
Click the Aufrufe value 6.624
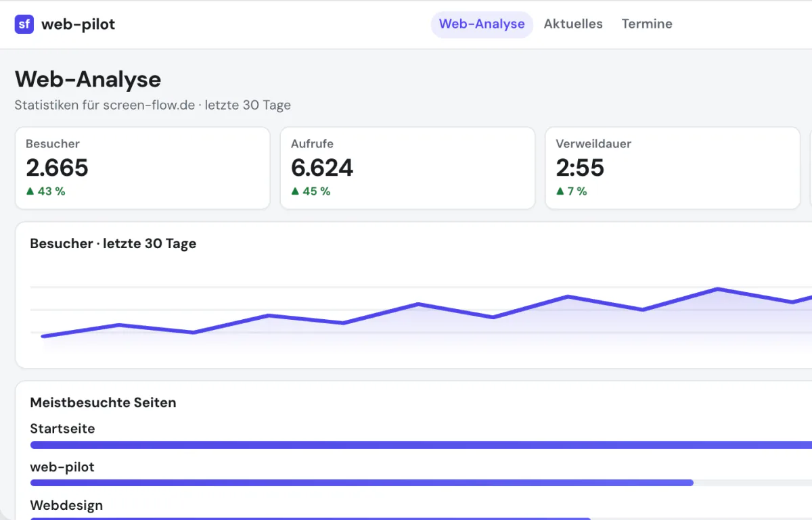pos(322,168)
